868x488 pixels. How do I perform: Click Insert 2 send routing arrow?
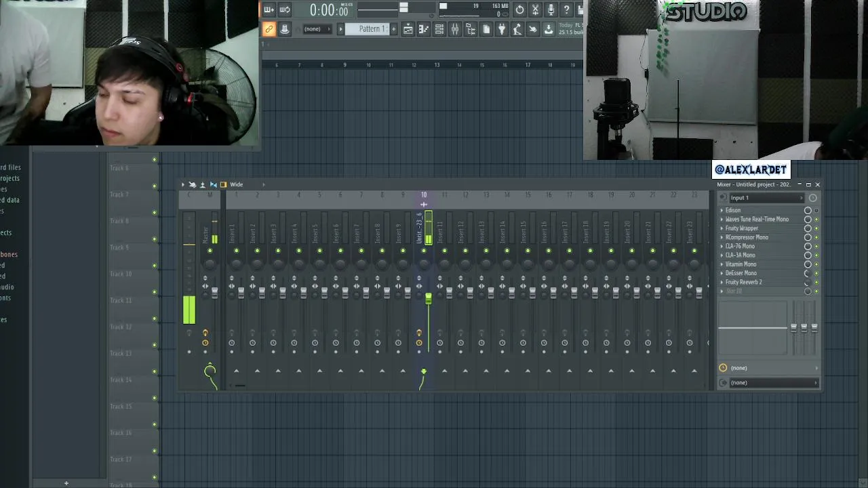[x=257, y=371]
